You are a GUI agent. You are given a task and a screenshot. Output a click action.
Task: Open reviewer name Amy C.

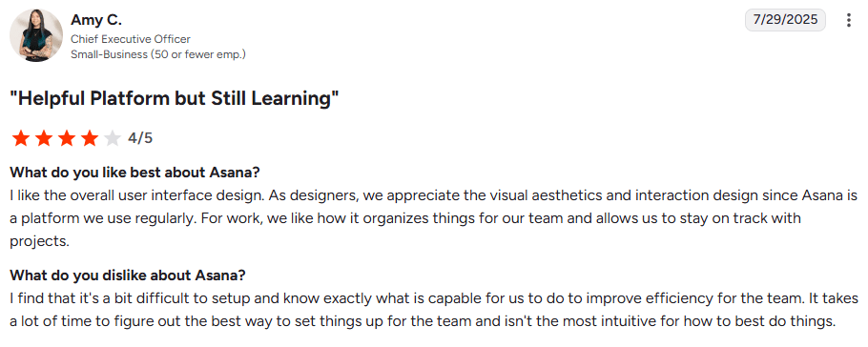coord(96,20)
